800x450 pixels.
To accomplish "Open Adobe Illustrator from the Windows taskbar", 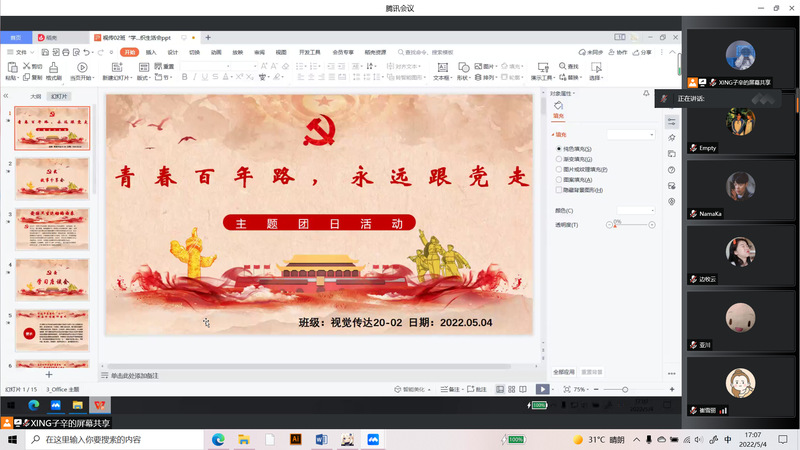I will coord(295,439).
